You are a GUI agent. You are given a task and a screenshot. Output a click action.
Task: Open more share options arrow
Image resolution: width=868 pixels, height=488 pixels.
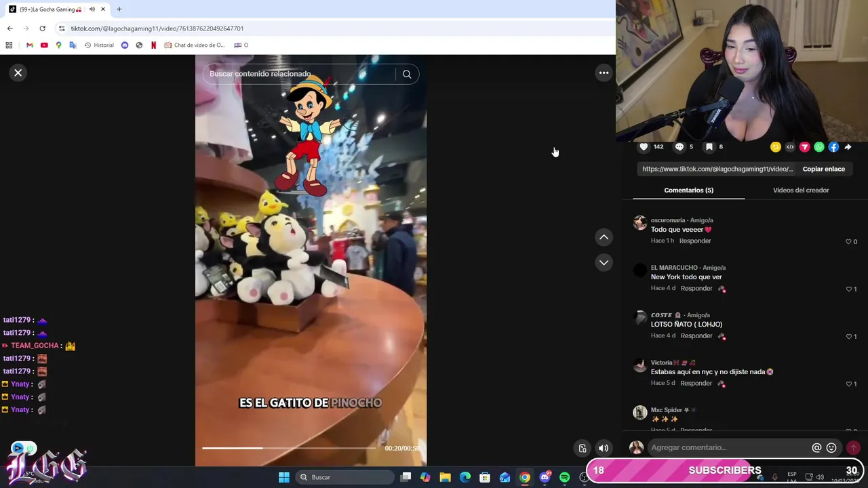848,147
